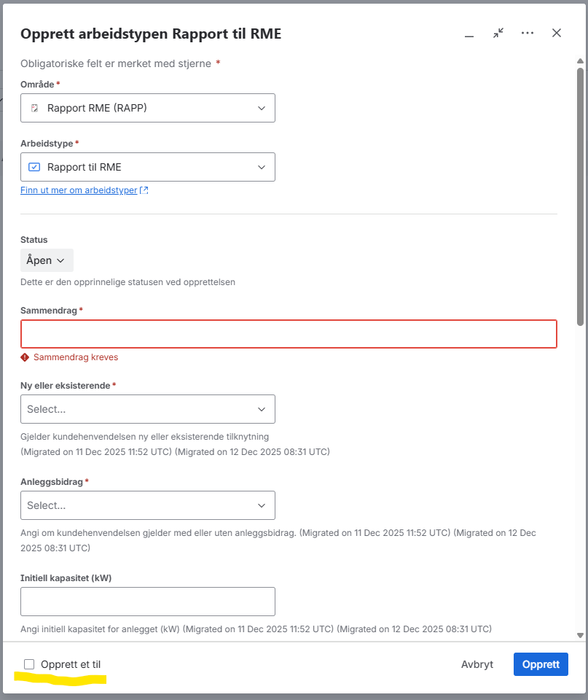
Task: Expand the Arbeidstype dropdown
Action: click(x=148, y=167)
